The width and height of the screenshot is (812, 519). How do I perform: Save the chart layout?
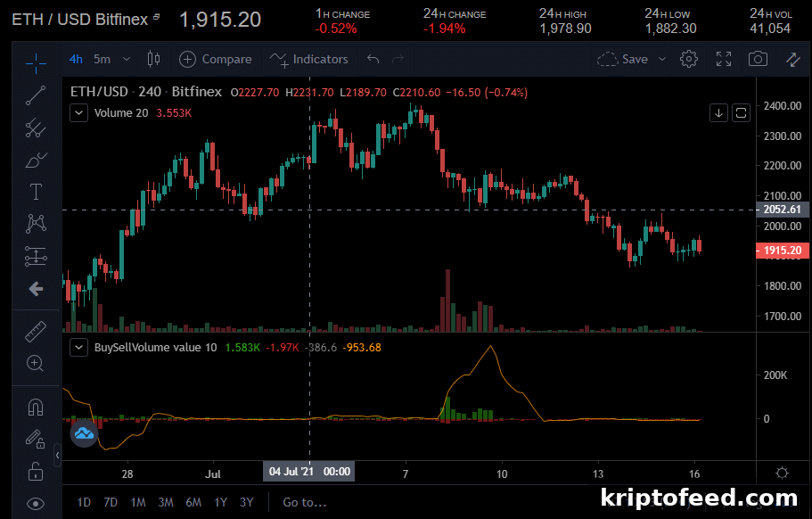tap(622, 59)
